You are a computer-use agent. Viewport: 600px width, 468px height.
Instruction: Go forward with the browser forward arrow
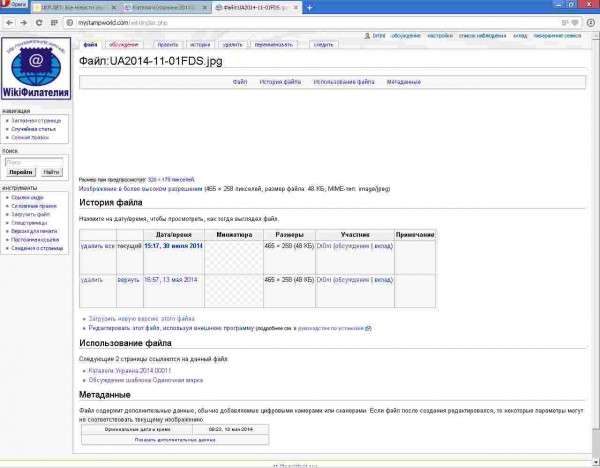click(x=24, y=23)
